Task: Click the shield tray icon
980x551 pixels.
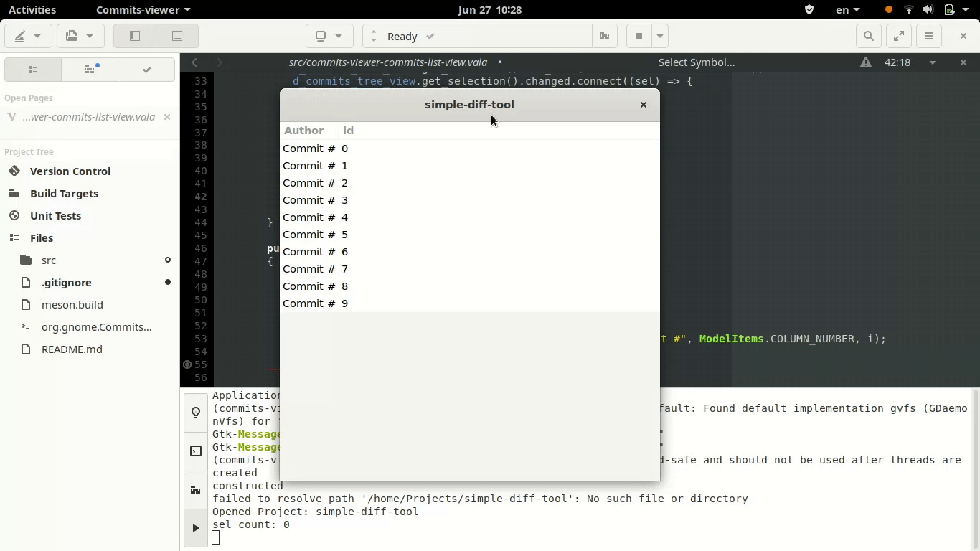Action: click(x=809, y=10)
